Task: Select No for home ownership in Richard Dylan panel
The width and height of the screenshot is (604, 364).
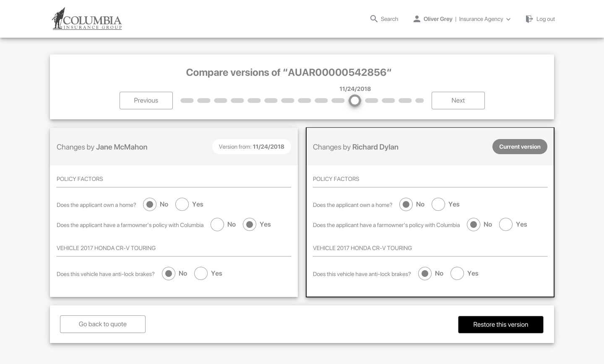Action: 406,204
